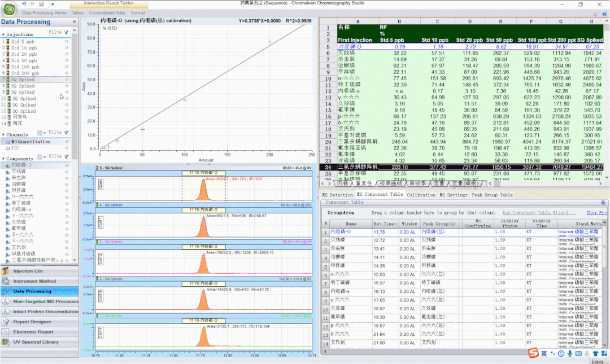Viewport: 610px width, 364px height.
Task: Switch to the Calibration tab
Action: [421, 195]
